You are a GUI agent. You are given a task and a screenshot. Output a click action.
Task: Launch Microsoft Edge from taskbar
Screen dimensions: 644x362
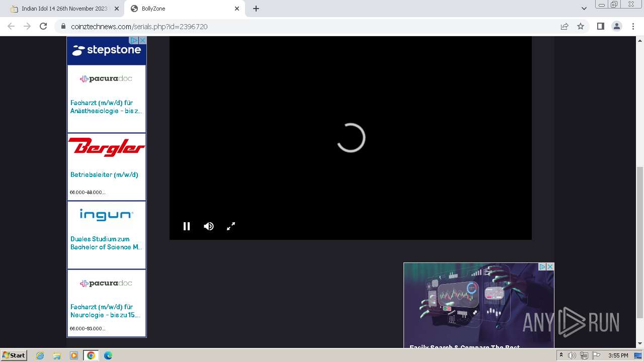pos(108,355)
